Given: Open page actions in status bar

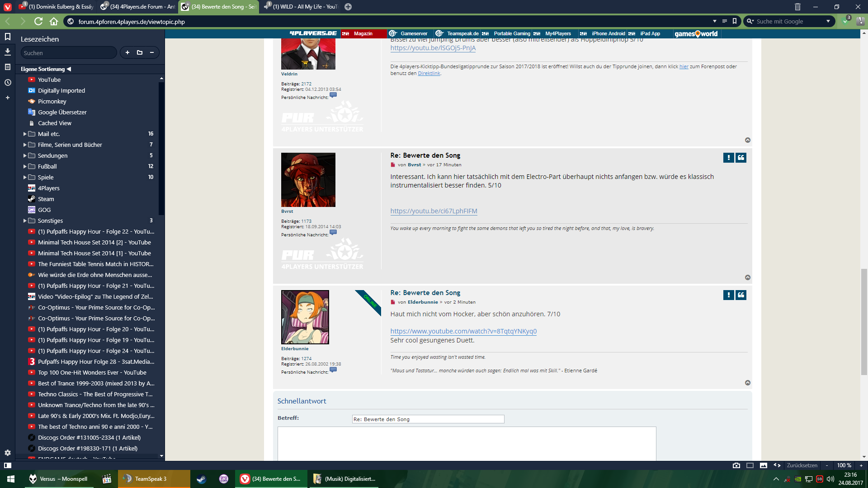Looking at the screenshot, I should 777,465.
